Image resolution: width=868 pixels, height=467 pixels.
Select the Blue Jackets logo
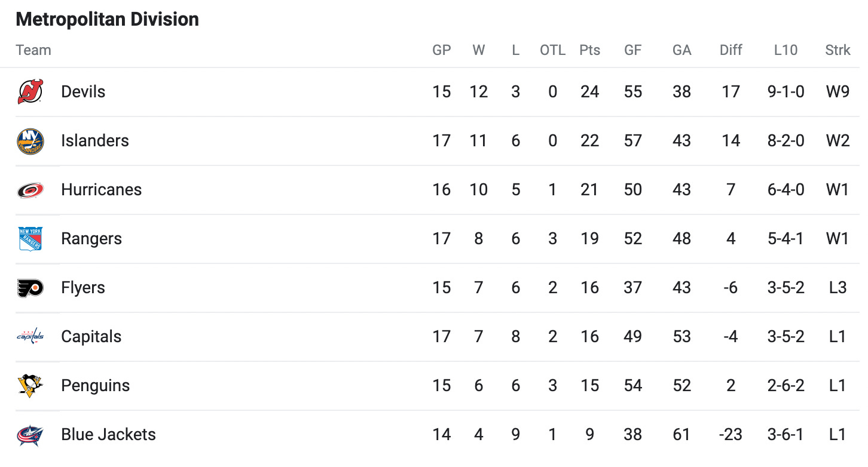click(30, 435)
